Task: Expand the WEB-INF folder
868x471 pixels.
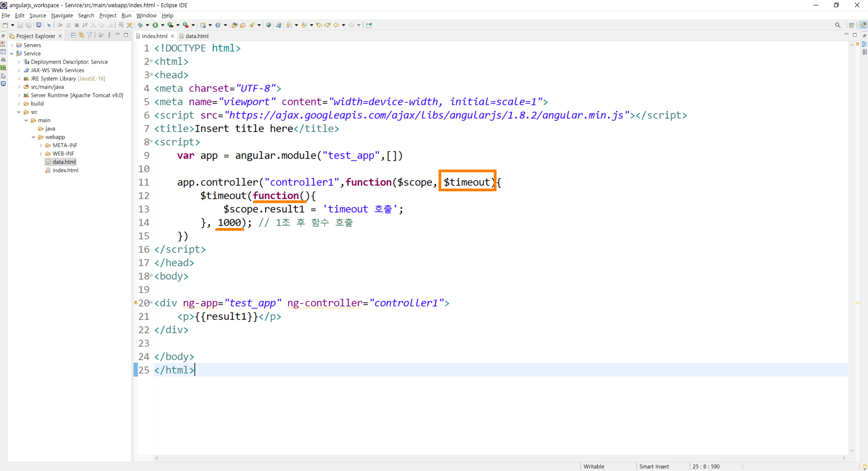Action: 41,154
